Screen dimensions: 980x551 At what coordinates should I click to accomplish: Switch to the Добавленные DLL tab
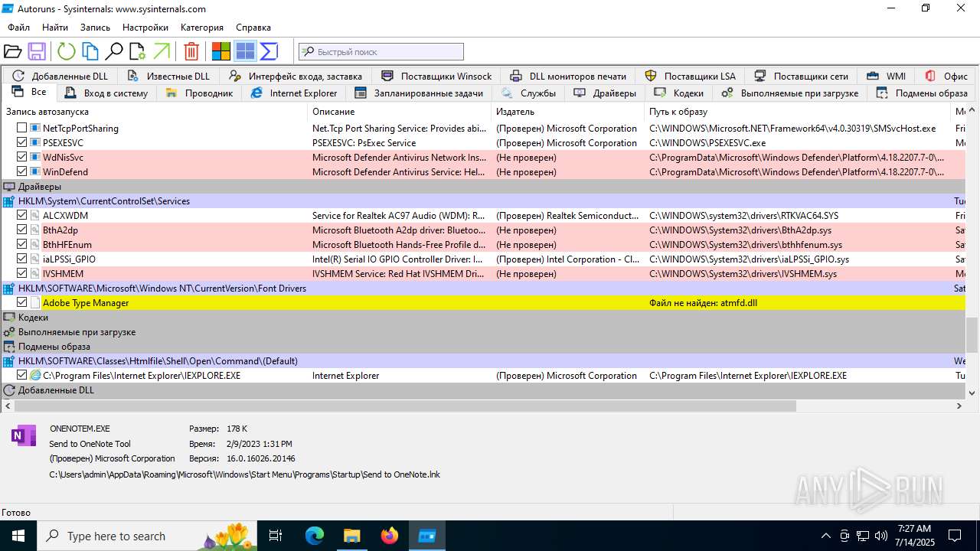click(x=60, y=76)
